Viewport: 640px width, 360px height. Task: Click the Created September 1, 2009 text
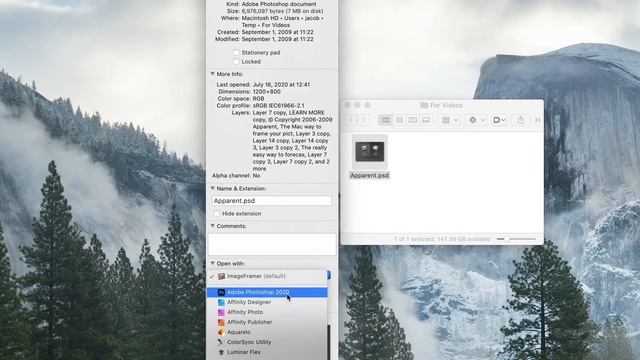tap(278, 32)
